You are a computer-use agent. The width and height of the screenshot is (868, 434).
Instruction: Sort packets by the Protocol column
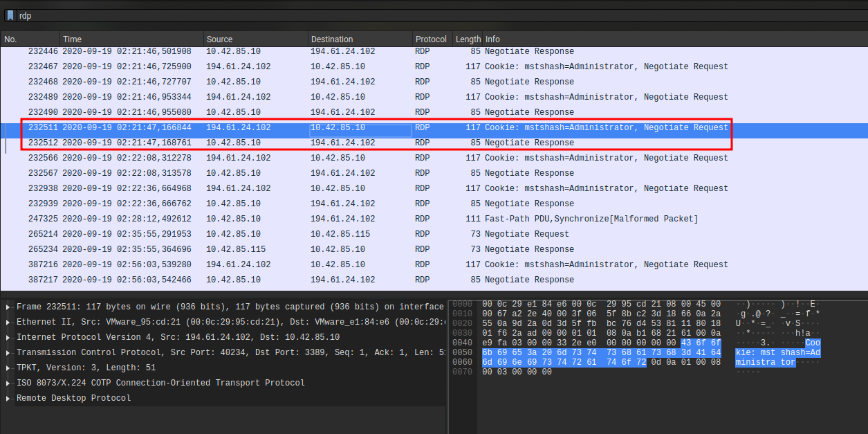tap(430, 39)
